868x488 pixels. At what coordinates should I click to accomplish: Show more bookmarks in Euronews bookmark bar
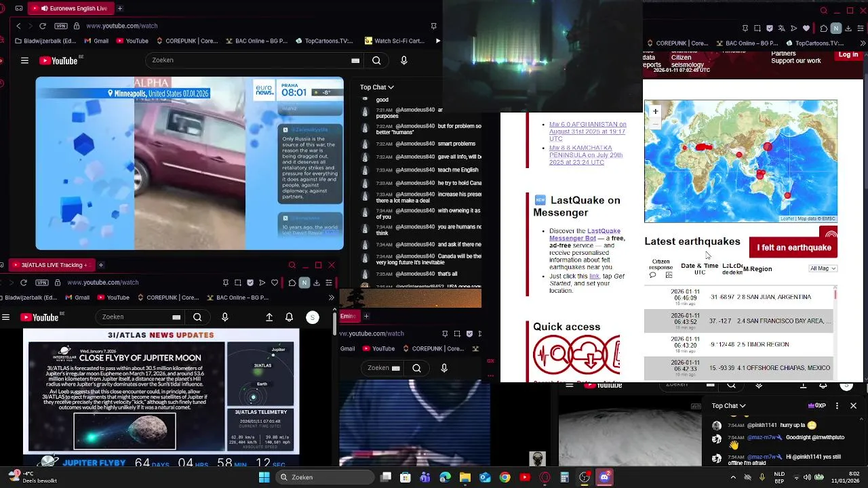pyautogui.click(x=438, y=41)
